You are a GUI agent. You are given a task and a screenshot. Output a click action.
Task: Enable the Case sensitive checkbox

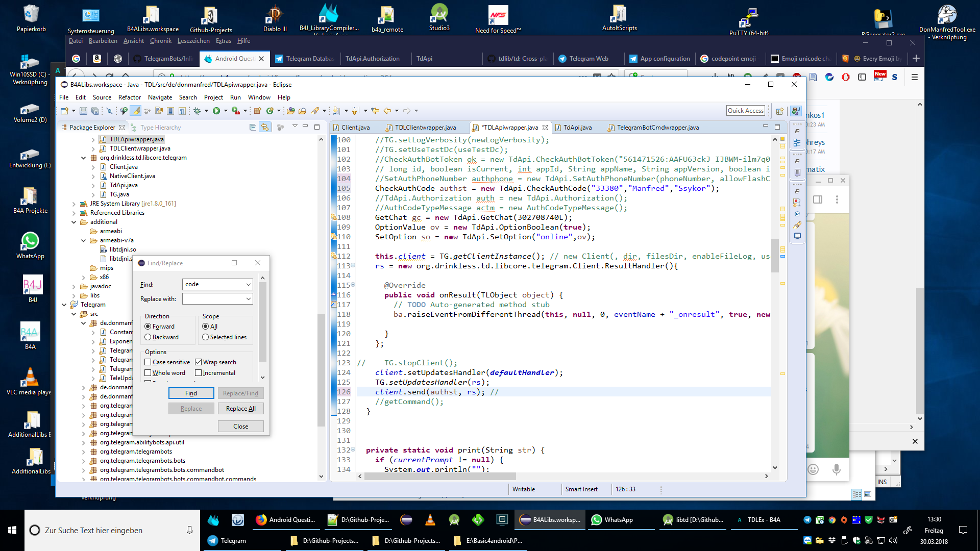point(148,362)
